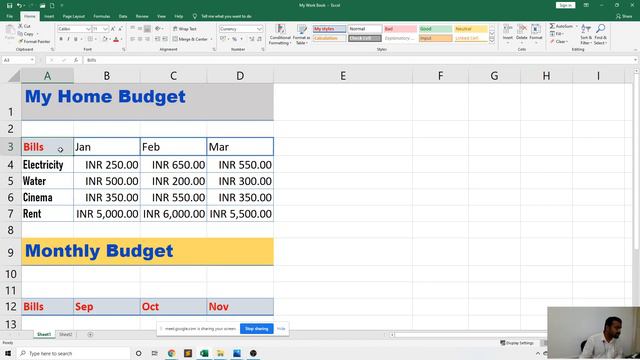This screenshot has height=360, width=640.
Task: Apply the Good cell style swatch
Action: tap(436, 29)
